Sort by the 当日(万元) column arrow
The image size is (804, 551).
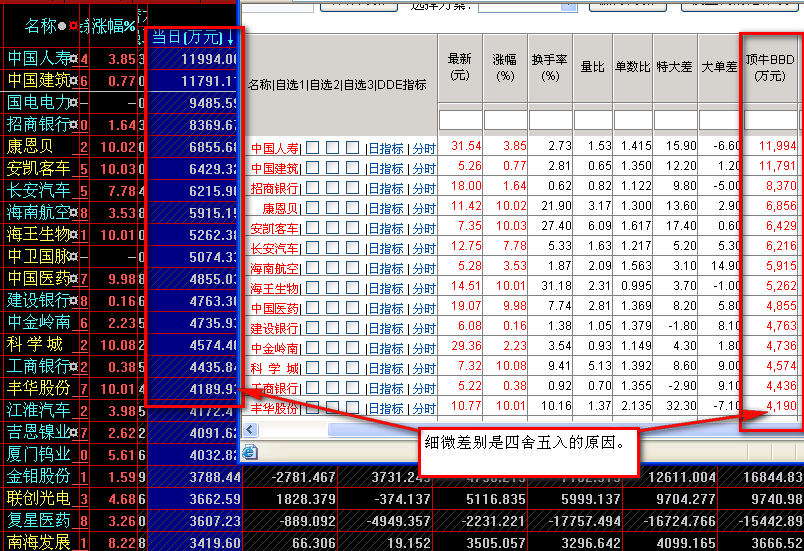(231, 37)
